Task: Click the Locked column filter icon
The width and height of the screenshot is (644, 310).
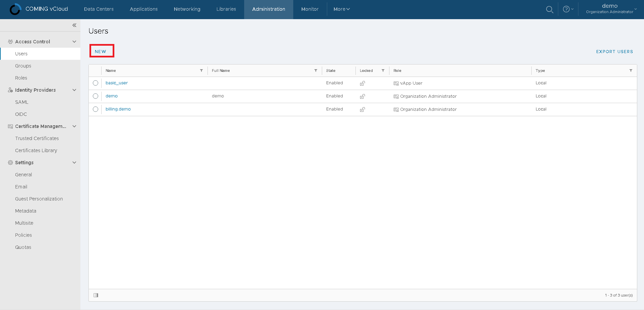Action: [383, 71]
